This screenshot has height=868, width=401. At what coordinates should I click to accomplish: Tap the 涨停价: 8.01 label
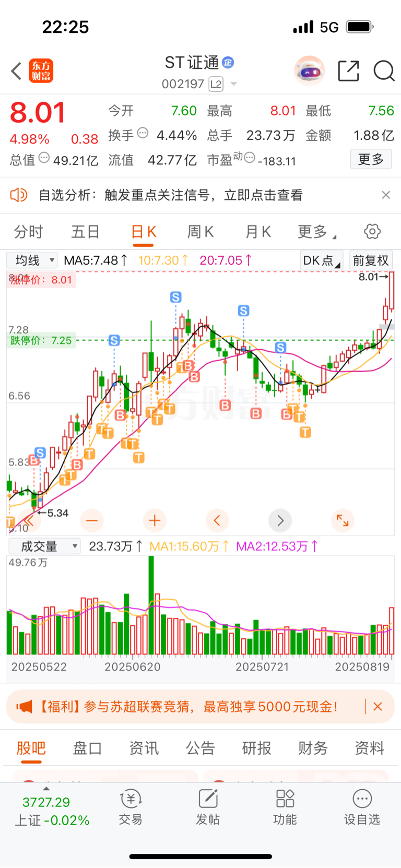(x=41, y=280)
